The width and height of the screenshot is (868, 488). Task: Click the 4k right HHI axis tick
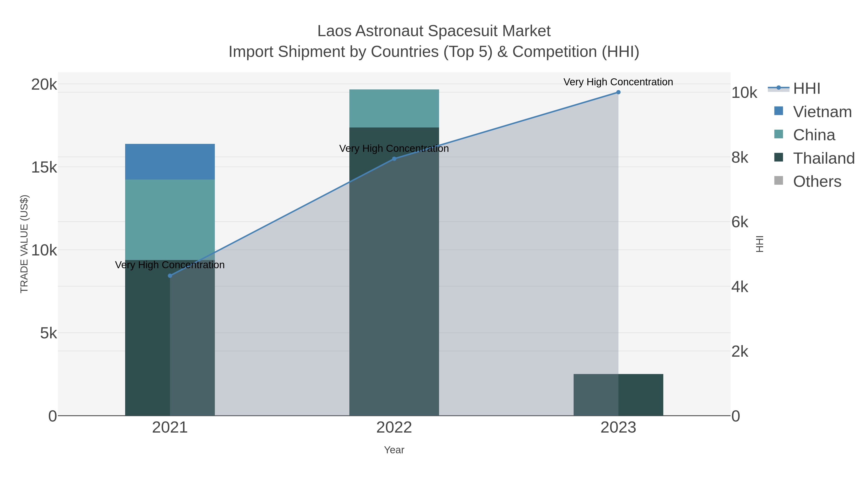click(740, 287)
